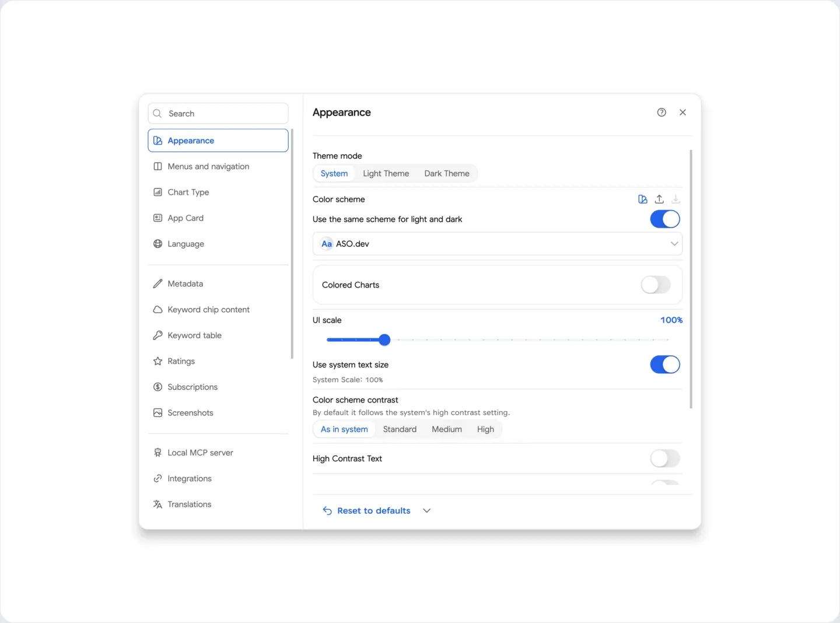Click the Keyword chip content cloud icon
840x623 pixels.
(157, 310)
